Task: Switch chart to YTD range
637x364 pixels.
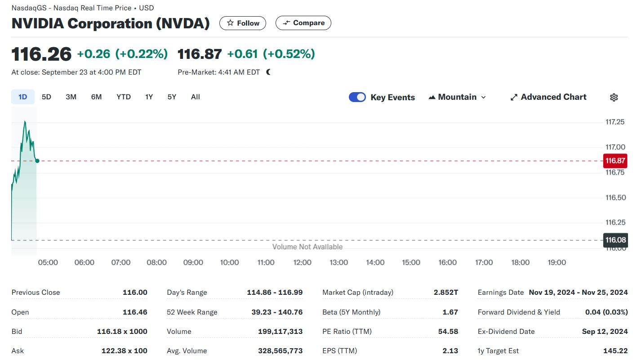Action: (124, 97)
